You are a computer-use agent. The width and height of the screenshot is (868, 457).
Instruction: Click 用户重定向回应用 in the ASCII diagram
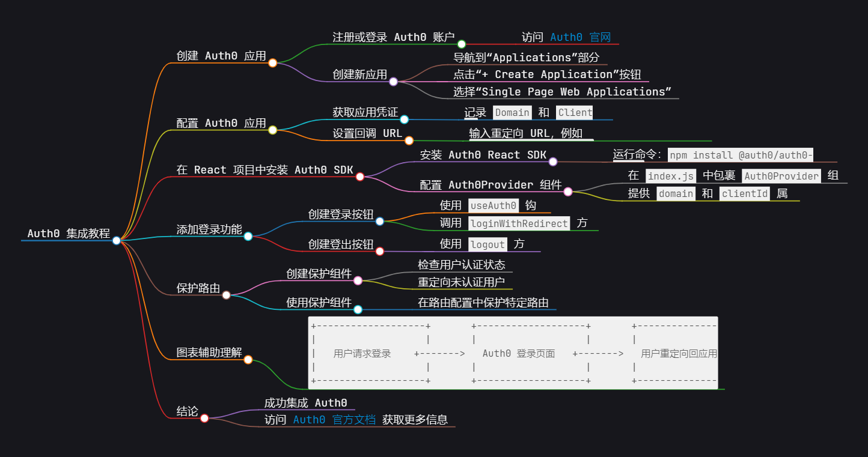(679, 354)
